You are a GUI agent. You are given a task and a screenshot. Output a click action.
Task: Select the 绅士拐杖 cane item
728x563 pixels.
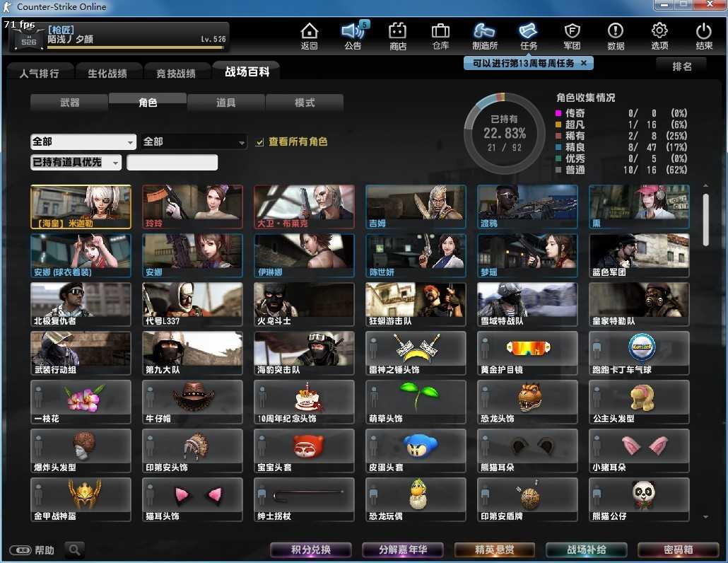(x=304, y=499)
